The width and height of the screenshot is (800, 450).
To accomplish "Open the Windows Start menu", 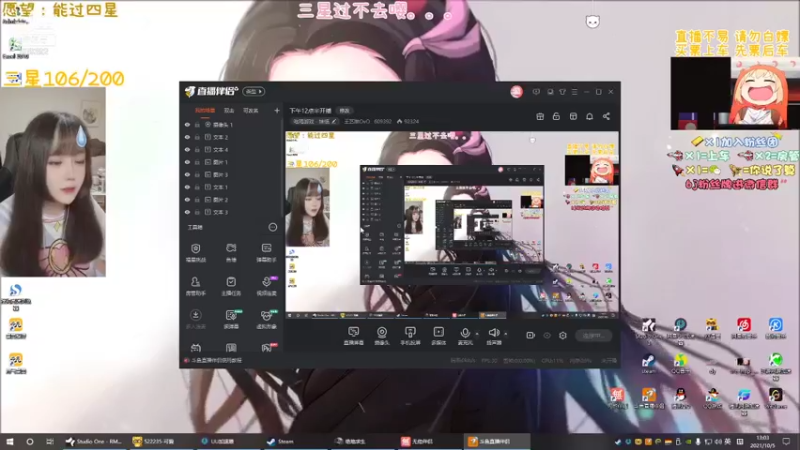I will (10, 441).
